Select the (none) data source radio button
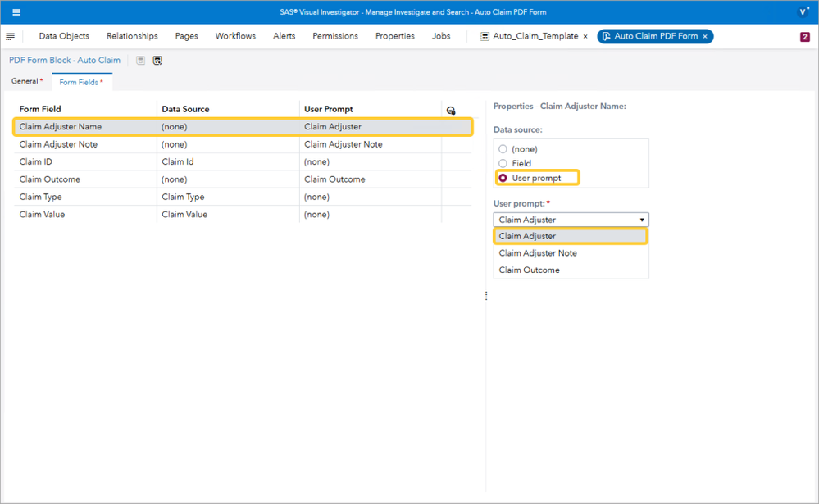Image resolution: width=819 pixels, height=504 pixels. 503,149
